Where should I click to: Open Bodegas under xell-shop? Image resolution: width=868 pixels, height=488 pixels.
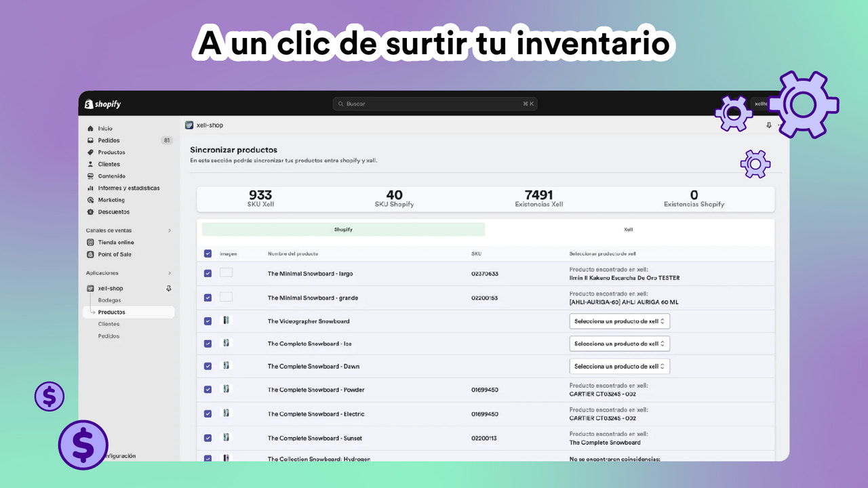point(110,300)
